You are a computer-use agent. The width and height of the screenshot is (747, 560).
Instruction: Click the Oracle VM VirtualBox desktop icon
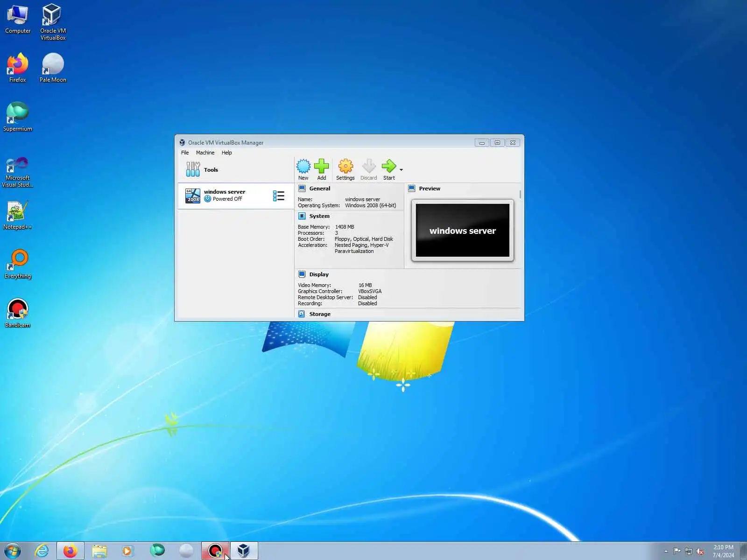tap(53, 22)
